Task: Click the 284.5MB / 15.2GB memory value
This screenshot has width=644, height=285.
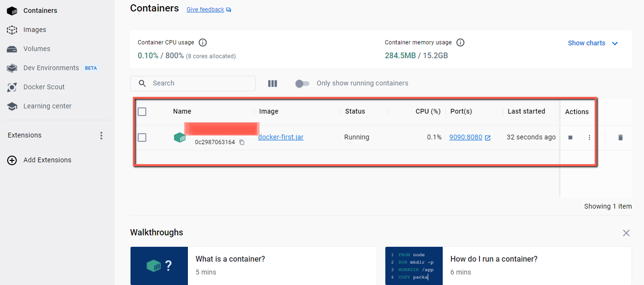Action: (x=416, y=55)
